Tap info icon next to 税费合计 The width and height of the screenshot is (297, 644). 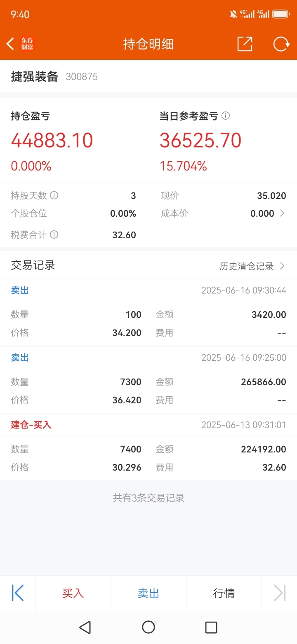coord(54,235)
